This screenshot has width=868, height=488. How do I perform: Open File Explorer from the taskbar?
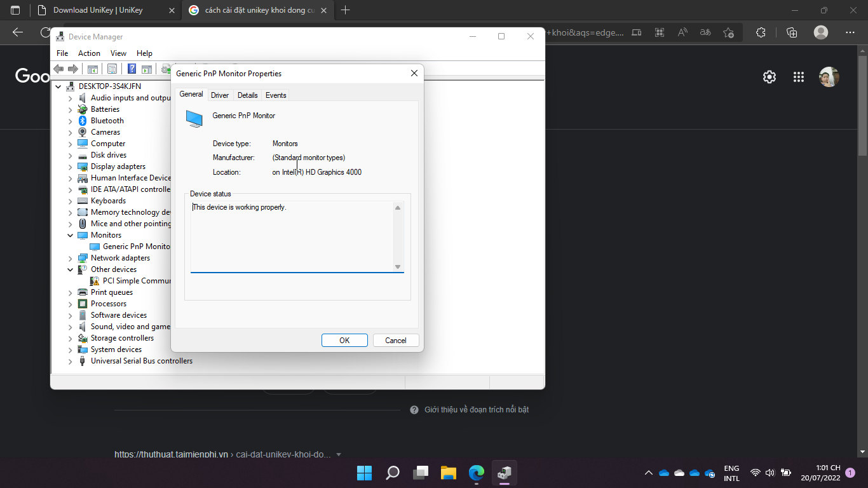tap(449, 473)
